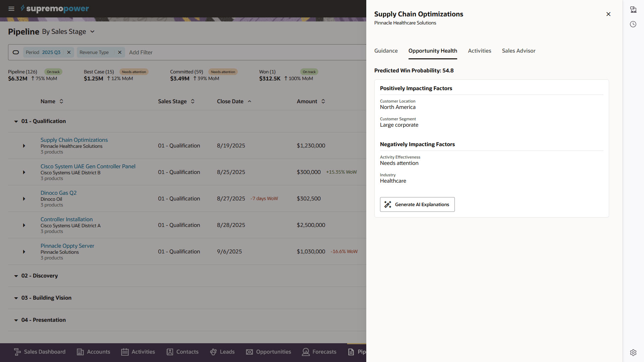Open the settings gear in sidebar
Viewport: 644px width, 362px height.
633,353
